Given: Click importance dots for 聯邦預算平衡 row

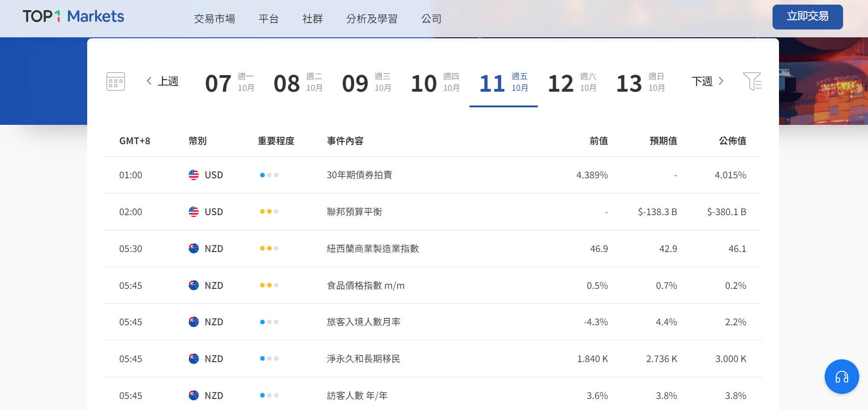Looking at the screenshot, I should [x=269, y=212].
